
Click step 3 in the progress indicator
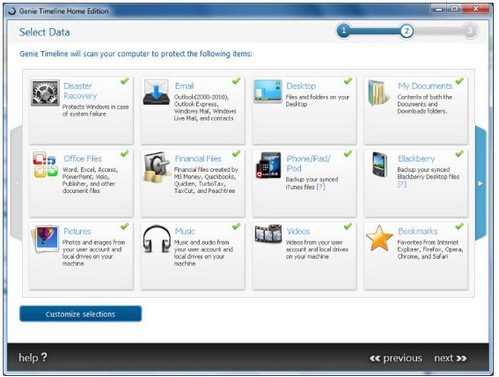[470, 31]
